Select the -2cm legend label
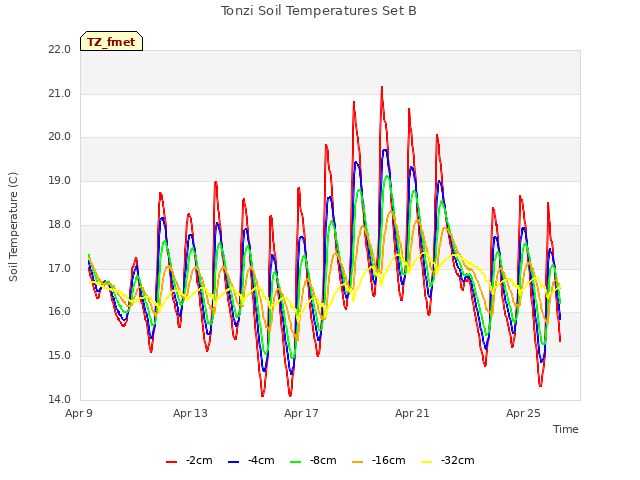The height and width of the screenshot is (480, 640). 199,460
